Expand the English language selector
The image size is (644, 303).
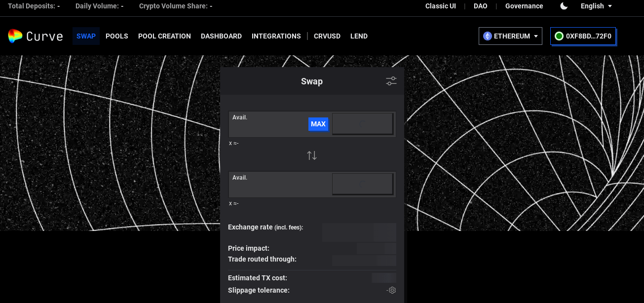click(596, 6)
